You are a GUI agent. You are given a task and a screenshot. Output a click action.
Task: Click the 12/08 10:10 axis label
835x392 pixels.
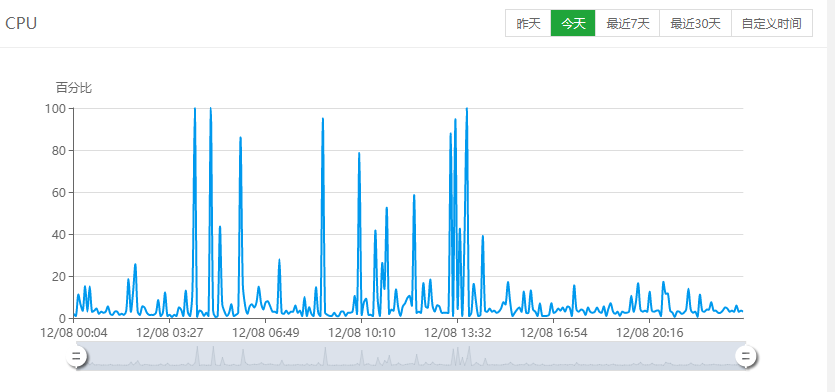pos(362,333)
